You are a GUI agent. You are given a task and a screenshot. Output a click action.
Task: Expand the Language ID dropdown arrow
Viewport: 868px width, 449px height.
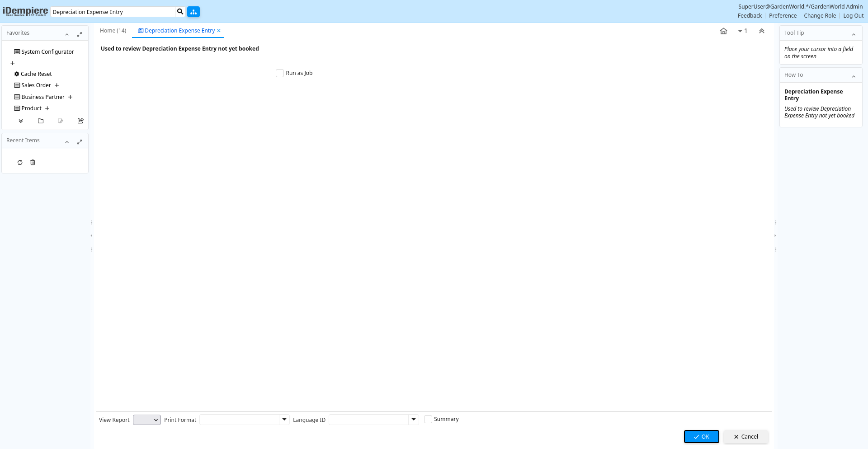414,420
